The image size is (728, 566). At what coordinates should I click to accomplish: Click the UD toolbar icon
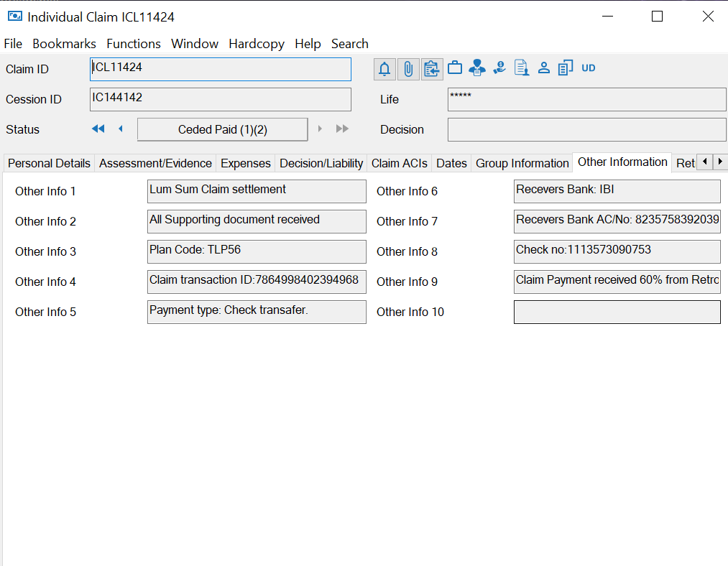[x=589, y=68]
